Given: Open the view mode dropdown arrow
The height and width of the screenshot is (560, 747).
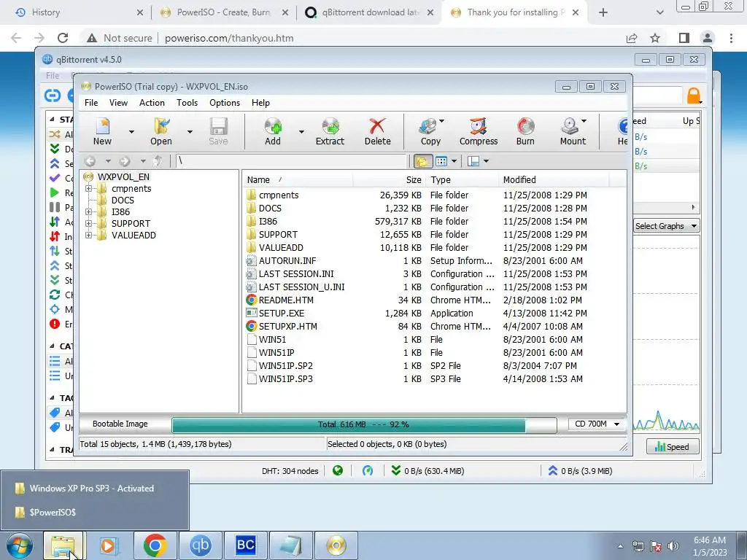Looking at the screenshot, I should 454,161.
